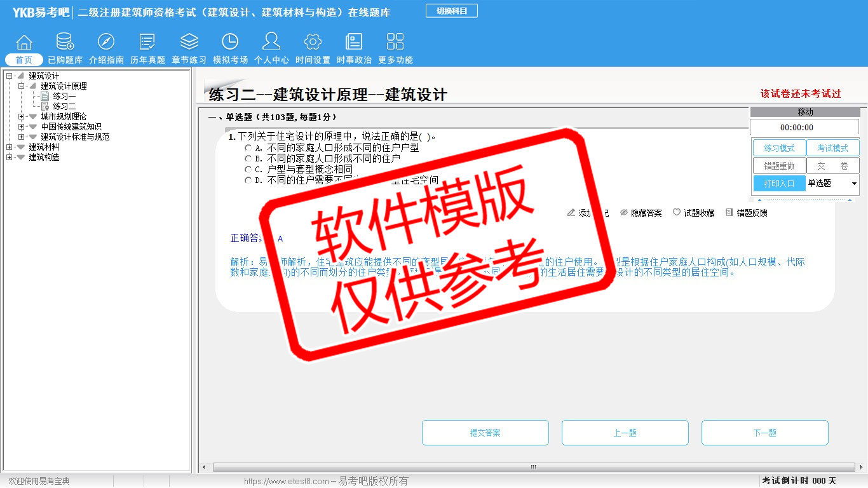This screenshot has width=868, height=488.
Task: Select answer option A
Action: point(248,148)
